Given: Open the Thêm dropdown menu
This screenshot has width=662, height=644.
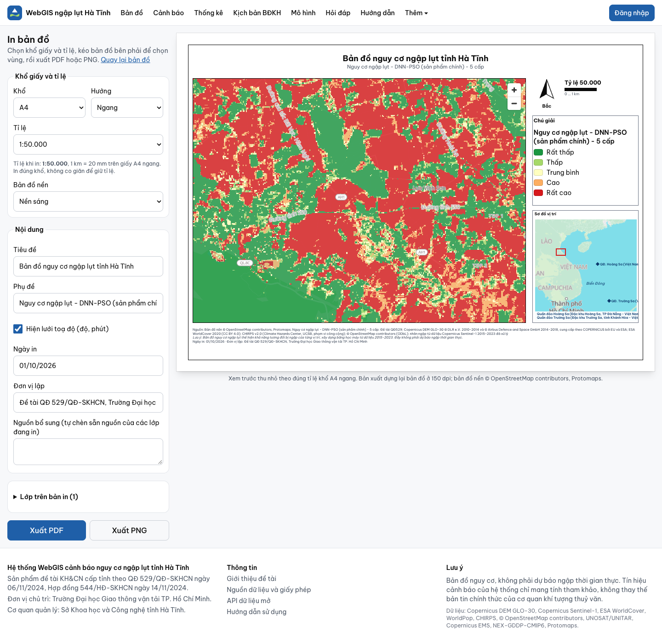Looking at the screenshot, I should tap(417, 13).
